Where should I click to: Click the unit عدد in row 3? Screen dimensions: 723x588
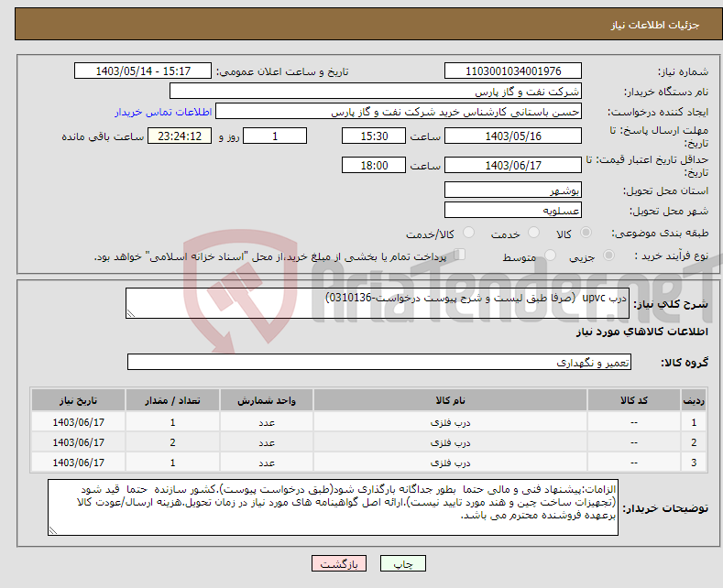(x=267, y=463)
